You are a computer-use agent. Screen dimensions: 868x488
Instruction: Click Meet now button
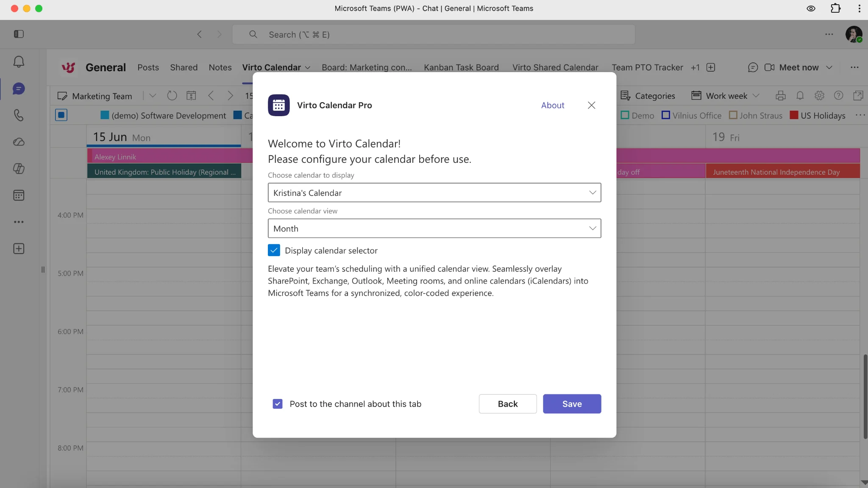coord(791,67)
